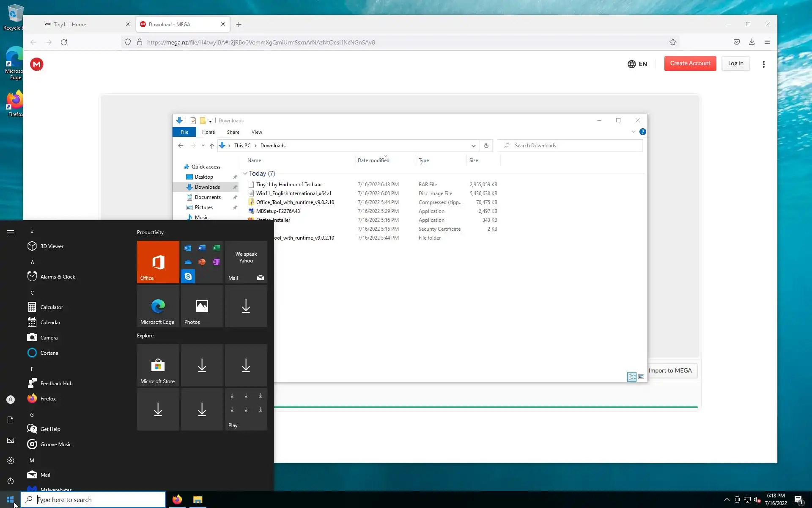This screenshot has width=812, height=508.
Task: Open MEGA three-dot options menu
Action: pos(763,64)
